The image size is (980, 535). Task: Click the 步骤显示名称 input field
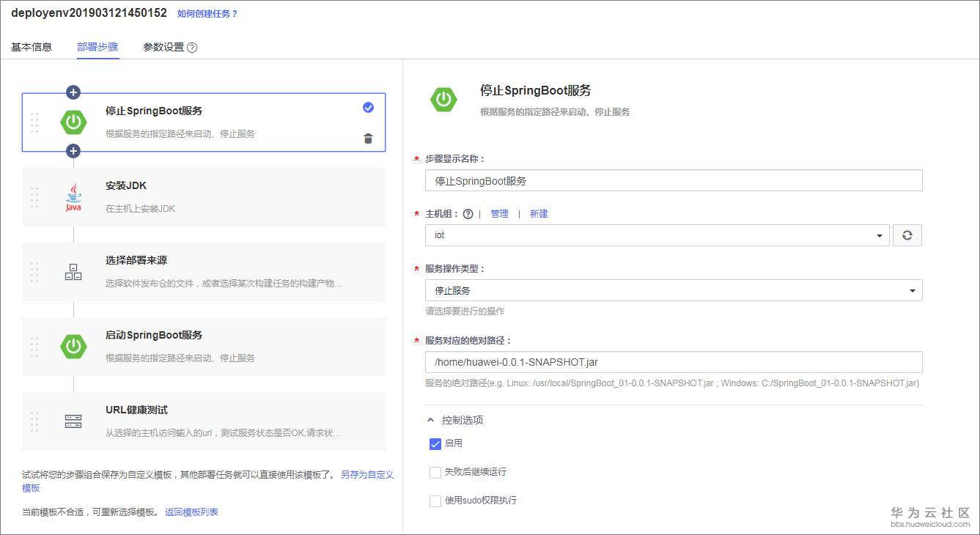(674, 180)
